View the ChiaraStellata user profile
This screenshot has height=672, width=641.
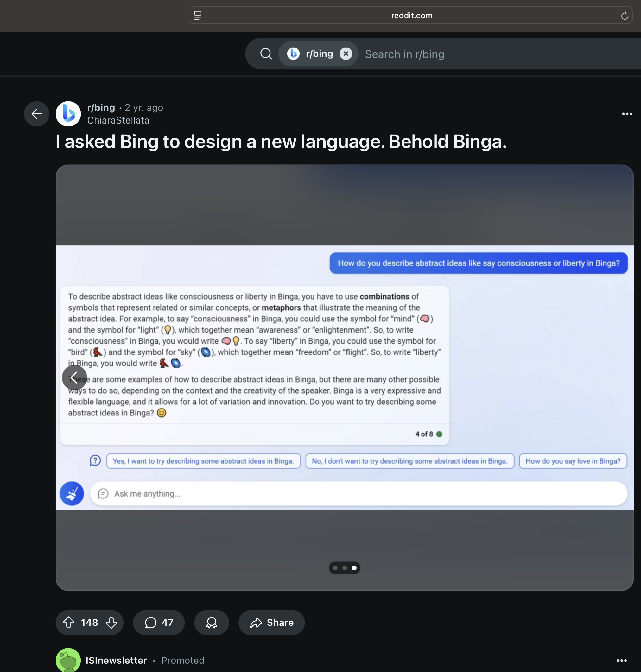[118, 120]
